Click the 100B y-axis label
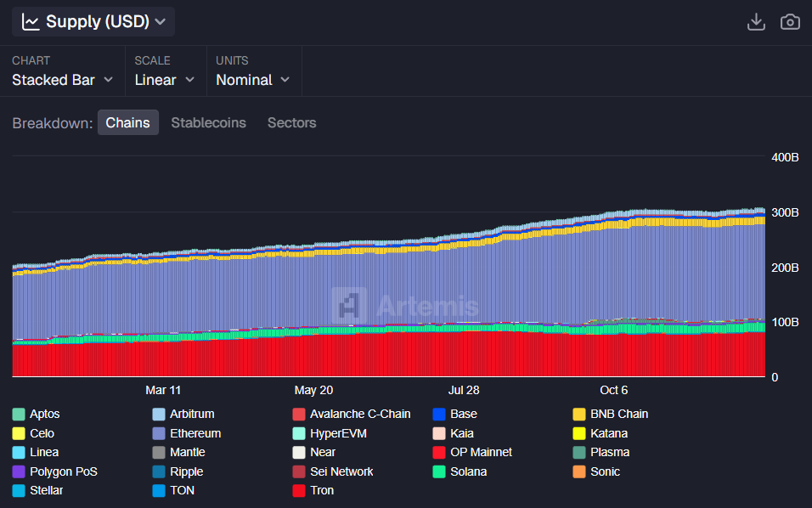The height and width of the screenshot is (508, 812). (785, 323)
